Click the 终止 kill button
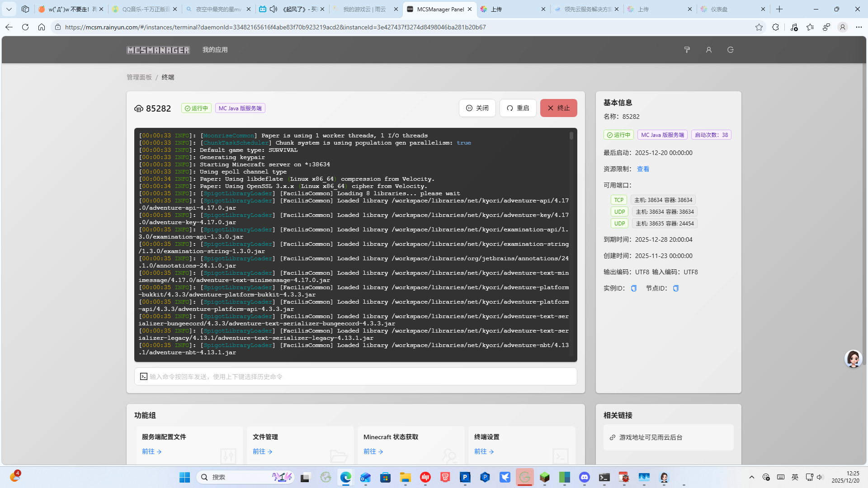This screenshot has height=488, width=868. pyautogui.click(x=558, y=108)
